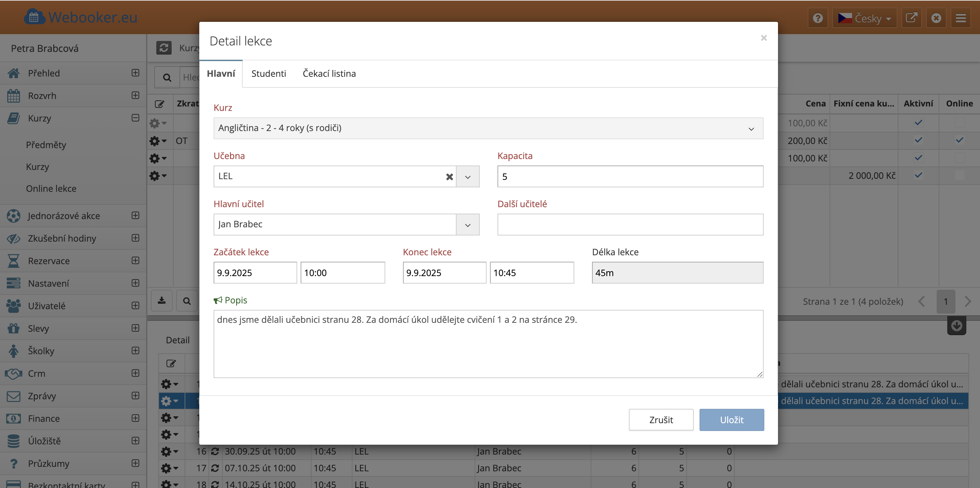
Task: Open the hamburger menu icon
Action: 961,18
